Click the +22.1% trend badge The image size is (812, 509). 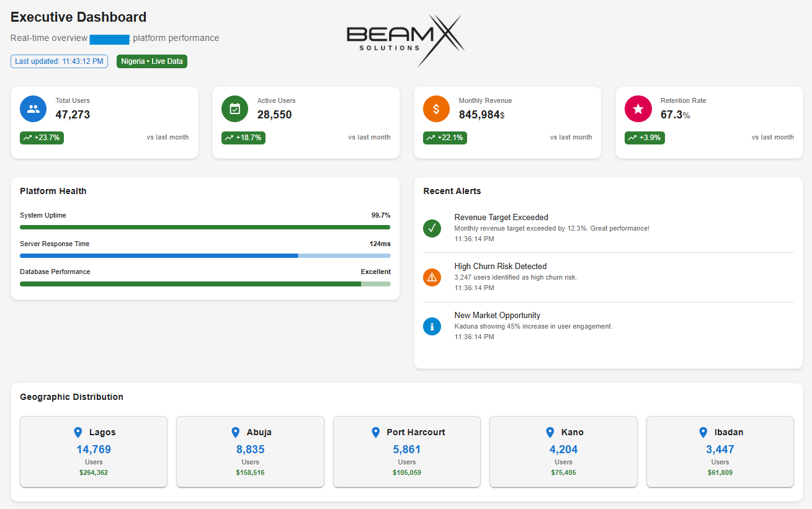(x=445, y=138)
